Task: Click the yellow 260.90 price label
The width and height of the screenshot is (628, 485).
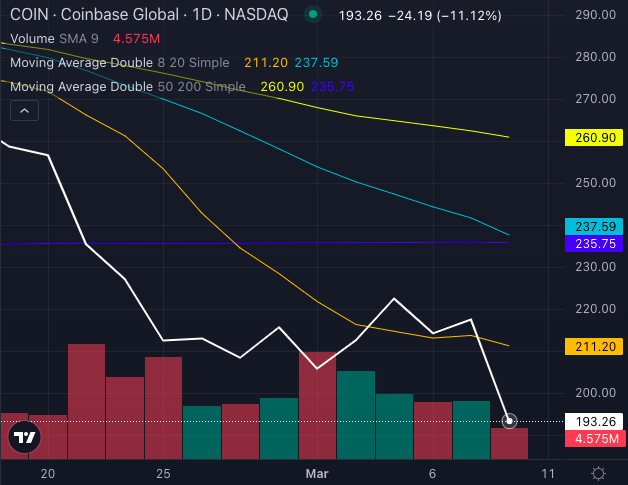Action: [594, 136]
